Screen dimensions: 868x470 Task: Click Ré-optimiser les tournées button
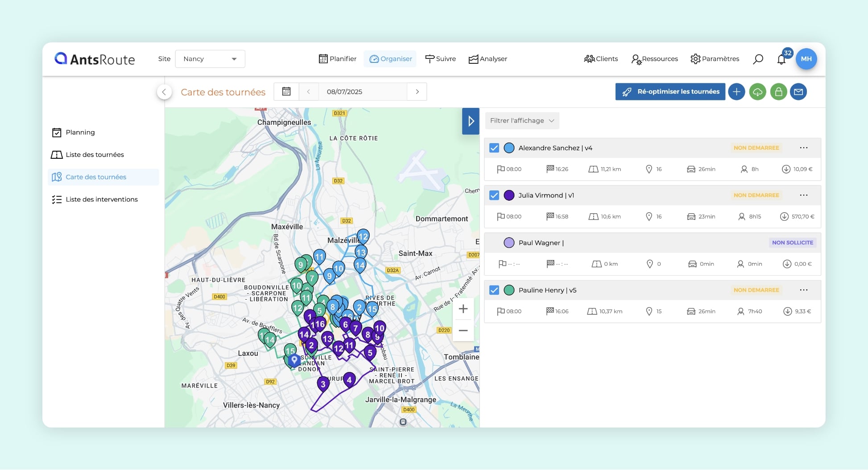[x=670, y=91]
